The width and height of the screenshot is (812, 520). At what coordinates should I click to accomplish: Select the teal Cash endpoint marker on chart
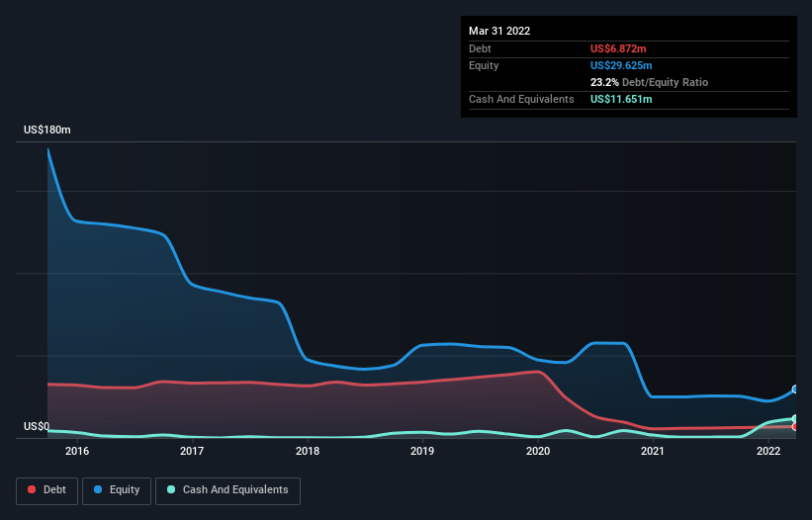795,418
